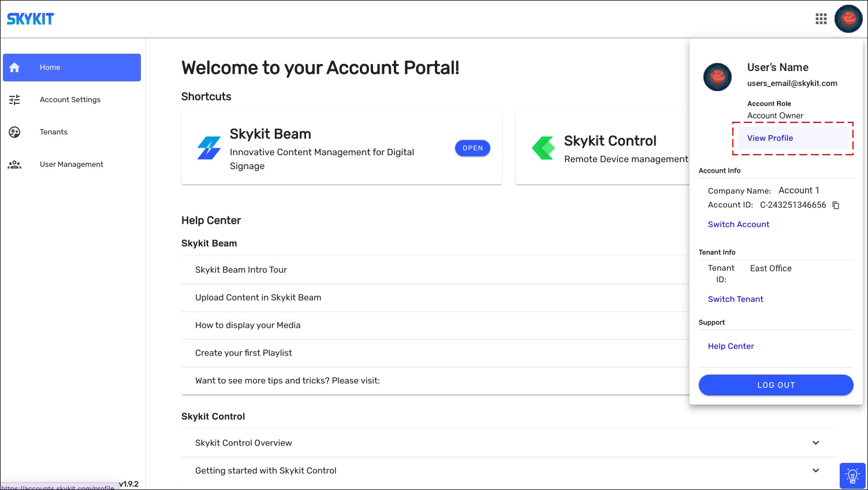Click Getting started with Skykit Control text
The height and width of the screenshot is (490, 868).
tap(266, 470)
